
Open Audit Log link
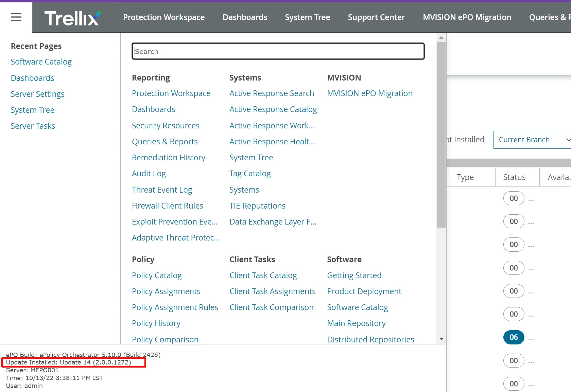click(149, 174)
